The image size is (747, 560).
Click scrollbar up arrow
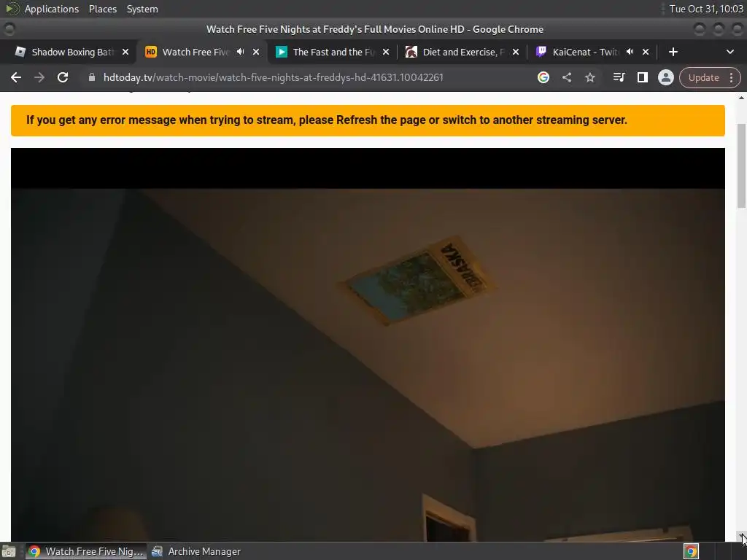click(741, 98)
